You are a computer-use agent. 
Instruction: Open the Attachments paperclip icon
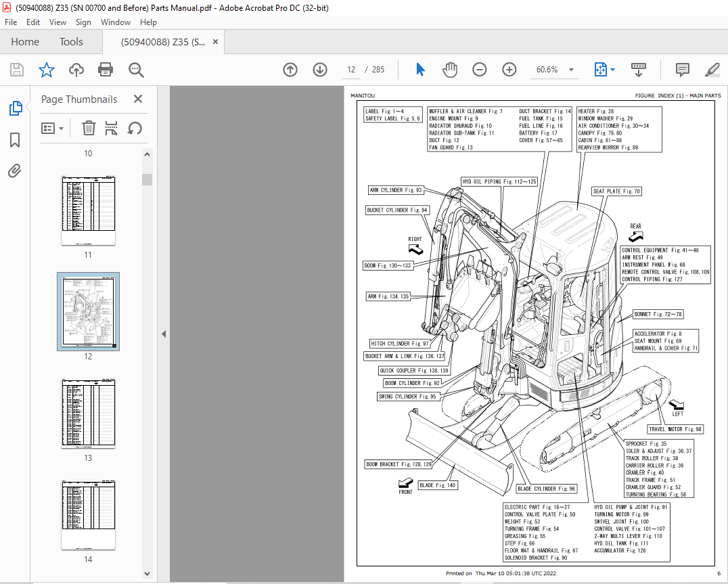click(15, 171)
